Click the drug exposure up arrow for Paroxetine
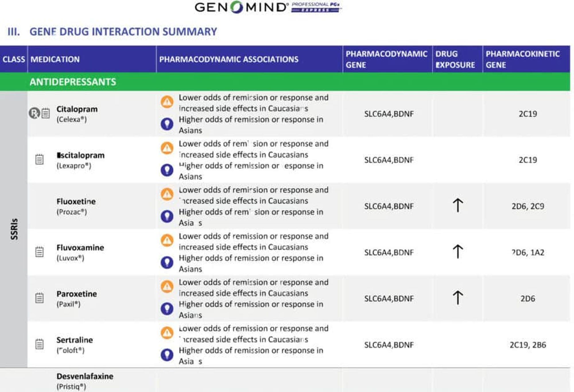This screenshot has width=574, height=392. point(458,298)
